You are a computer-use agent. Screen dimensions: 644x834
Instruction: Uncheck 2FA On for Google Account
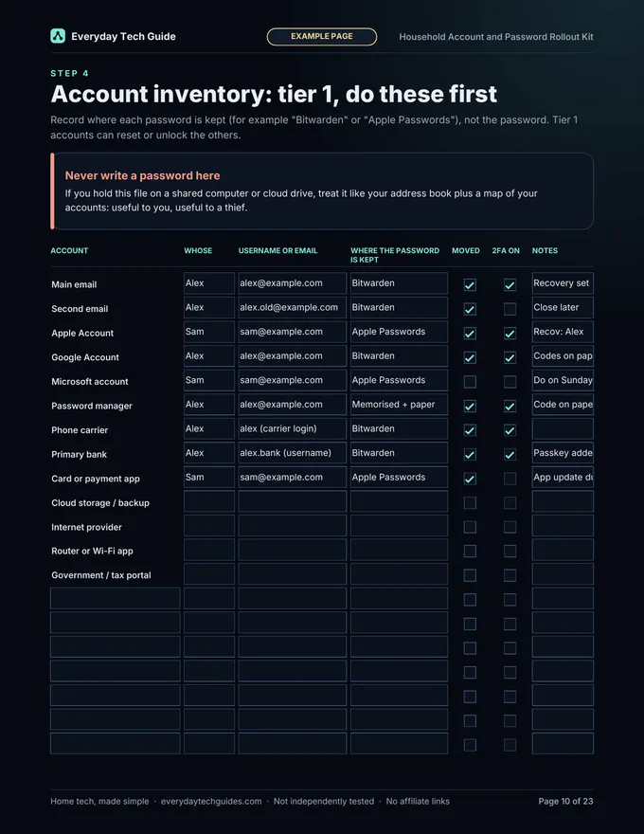point(510,357)
